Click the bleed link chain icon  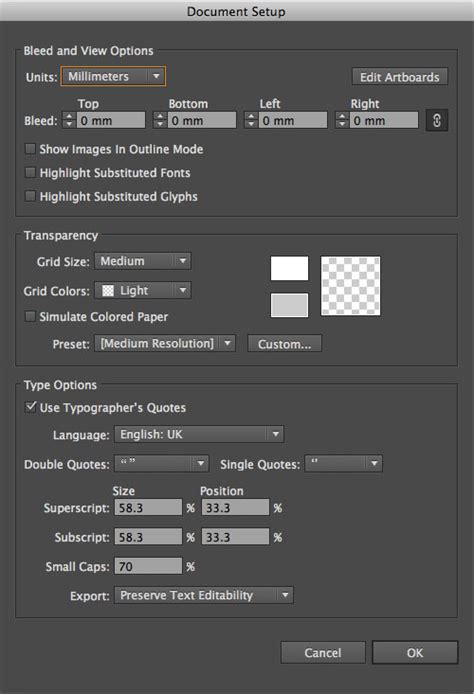(x=437, y=120)
